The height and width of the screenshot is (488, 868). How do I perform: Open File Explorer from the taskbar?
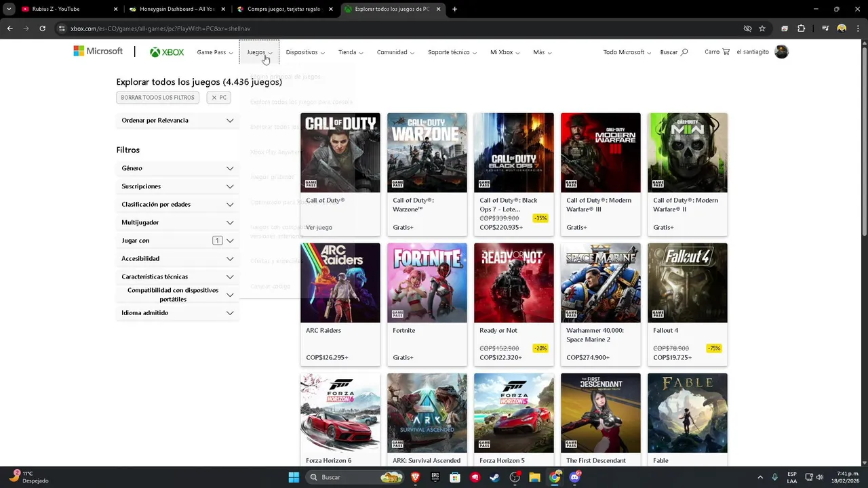tap(534, 477)
